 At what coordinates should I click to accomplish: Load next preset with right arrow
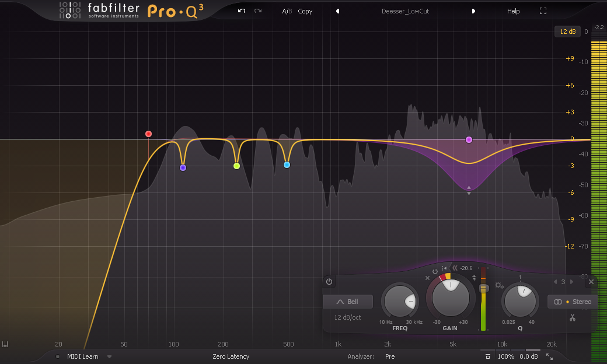pyautogui.click(x=473, y=11)
